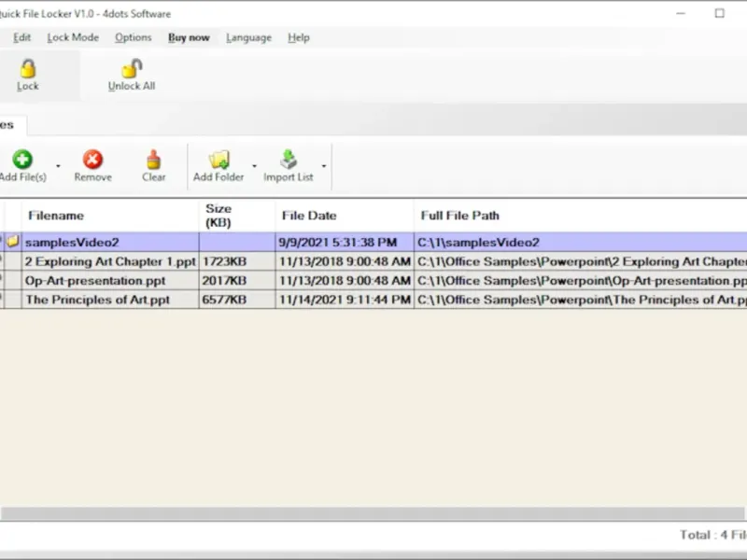The image size is (747, 560).
Task: Click the green Add File(s) plus icon
Action: click(x=22, y=160)
